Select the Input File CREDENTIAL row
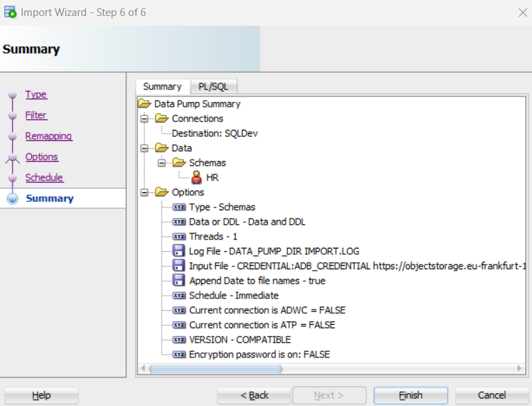This screenshot has height=406, width=532. pos(357,266)
